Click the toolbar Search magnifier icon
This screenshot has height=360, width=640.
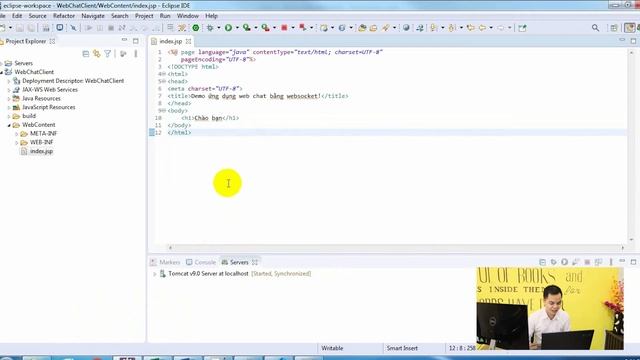click(596, 28)
